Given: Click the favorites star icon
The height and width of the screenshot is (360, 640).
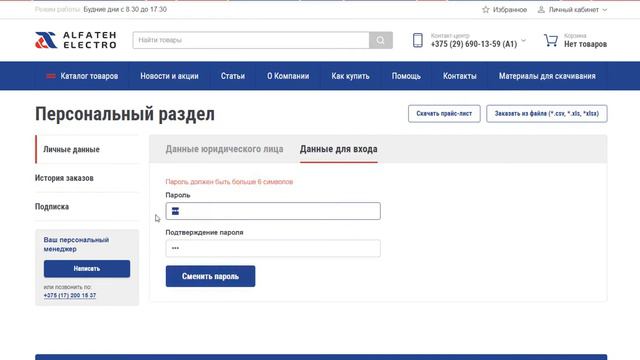Looking at the screenshot, I should pyautogui.click(x=485, y=9).
